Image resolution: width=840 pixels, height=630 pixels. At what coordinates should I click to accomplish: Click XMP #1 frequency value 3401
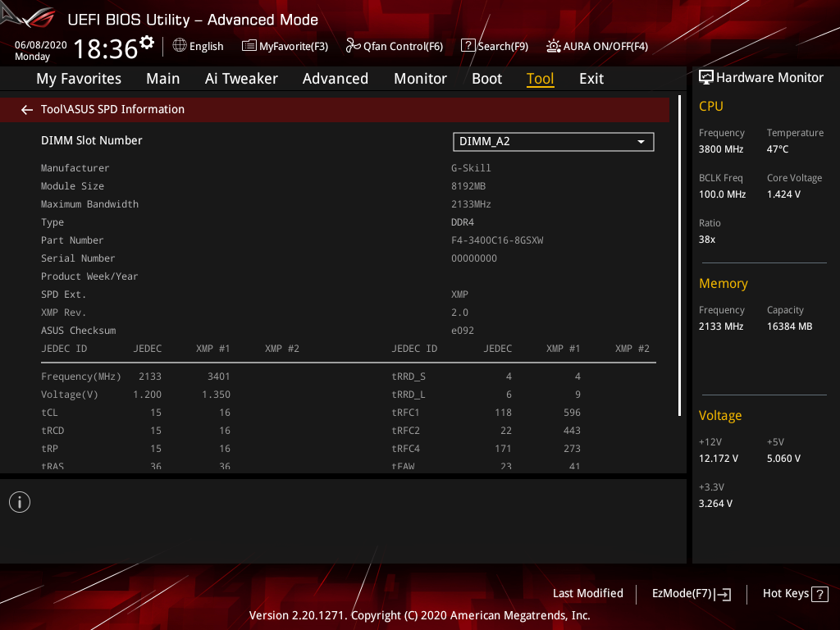point(218,377)
